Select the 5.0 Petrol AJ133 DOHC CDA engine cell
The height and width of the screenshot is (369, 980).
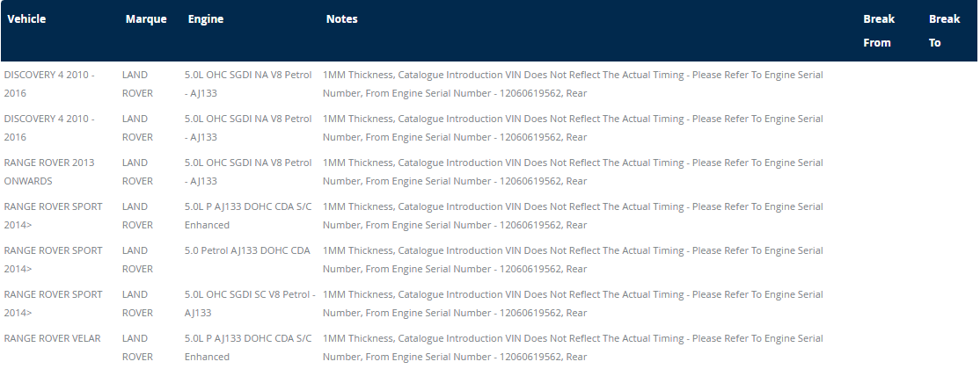pyautogui.click(x=247, y=250)
